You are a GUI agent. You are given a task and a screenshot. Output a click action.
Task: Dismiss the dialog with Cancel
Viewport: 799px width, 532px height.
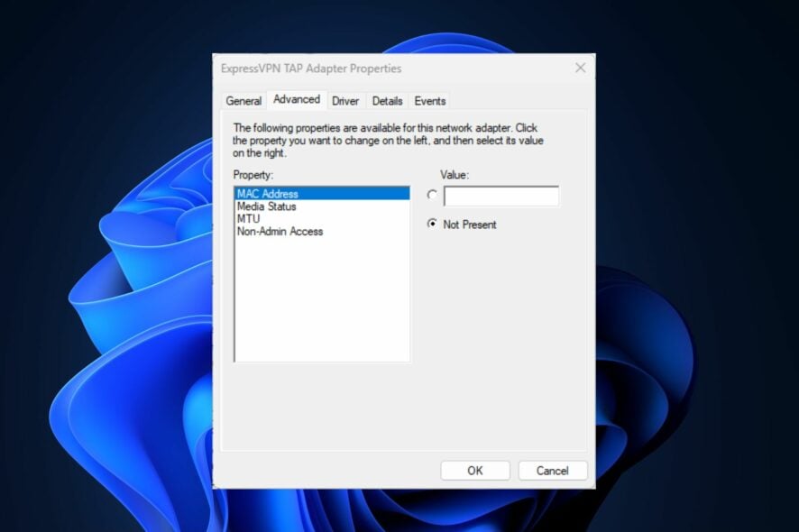click(x=553, y=470)
